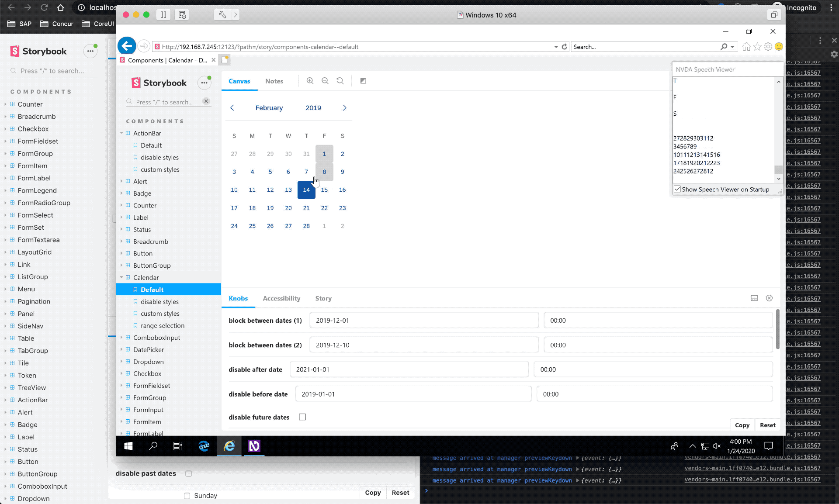Select date 14 in the calendar
The width and height of the screenshot is (839, 504).
click(x=306, y=190)
